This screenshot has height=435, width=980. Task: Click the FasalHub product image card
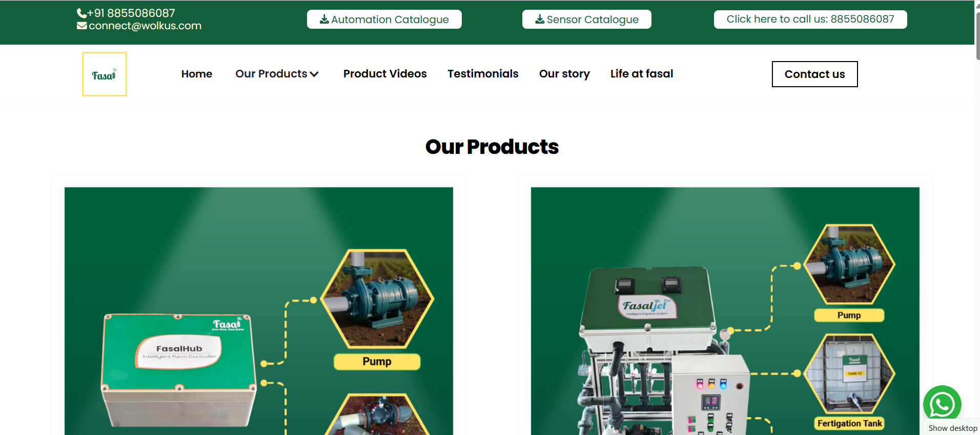[259, 311]
